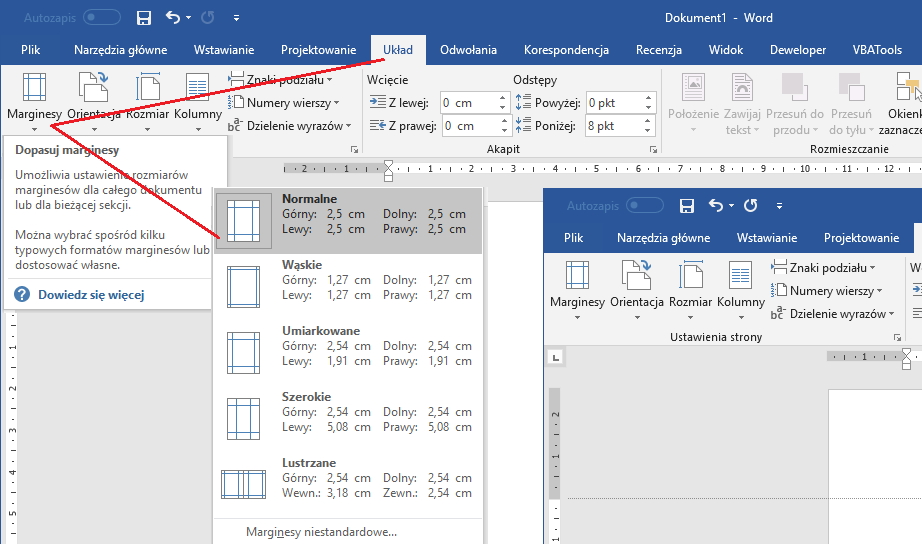This screenshot has width=922, height=544.
Task: Select Szerokie margins preset
Action: (x=349, y=419)
